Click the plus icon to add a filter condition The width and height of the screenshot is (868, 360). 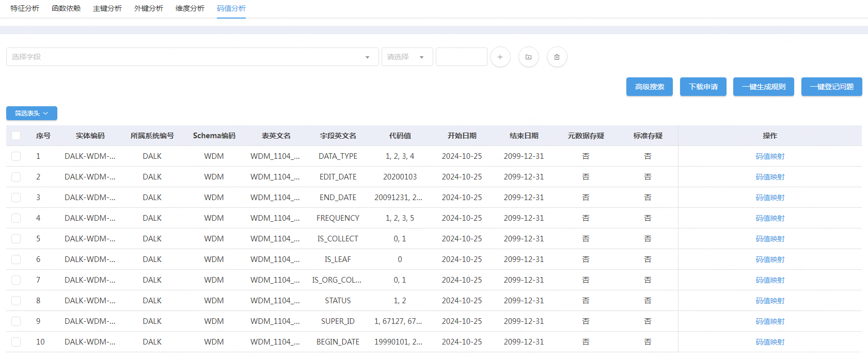[500, 57]
